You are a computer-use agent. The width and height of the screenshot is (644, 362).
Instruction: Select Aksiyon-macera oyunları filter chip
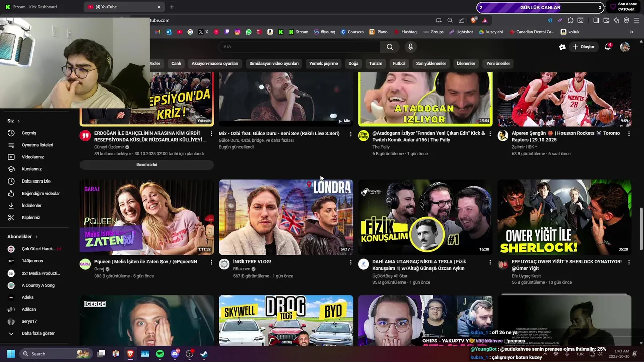pyautogui.click(x=215, y=64)
